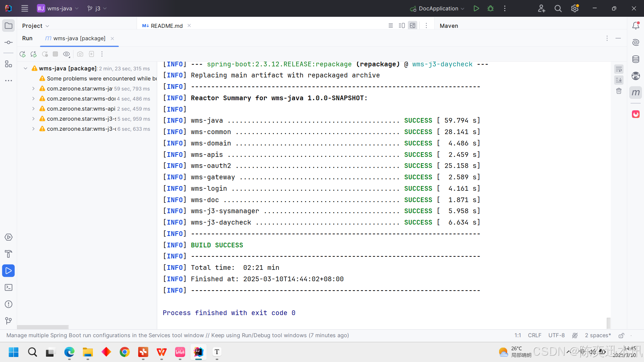Open the Terminal tool window
Image resolution: width=644 pixels, height=362 pixels.
8,288
